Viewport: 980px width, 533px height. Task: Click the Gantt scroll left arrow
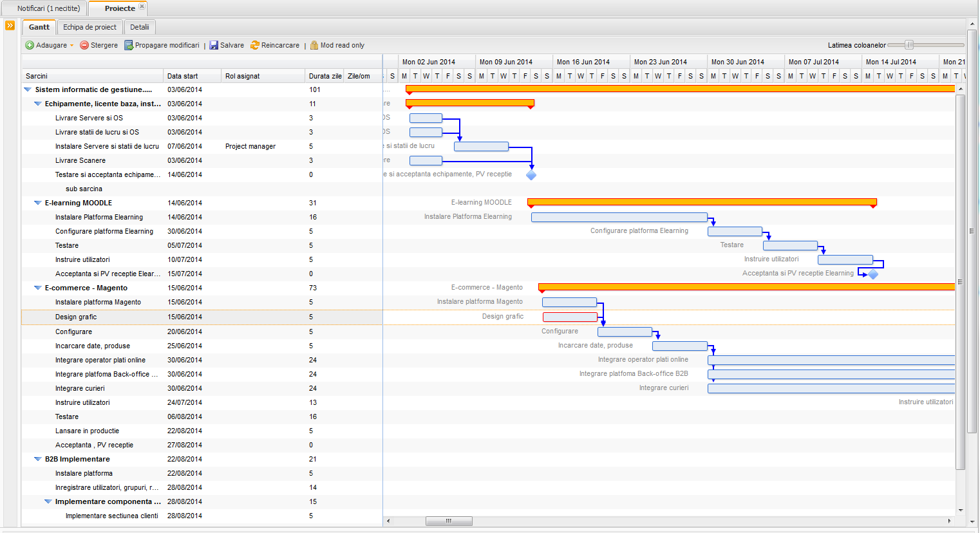388,521
